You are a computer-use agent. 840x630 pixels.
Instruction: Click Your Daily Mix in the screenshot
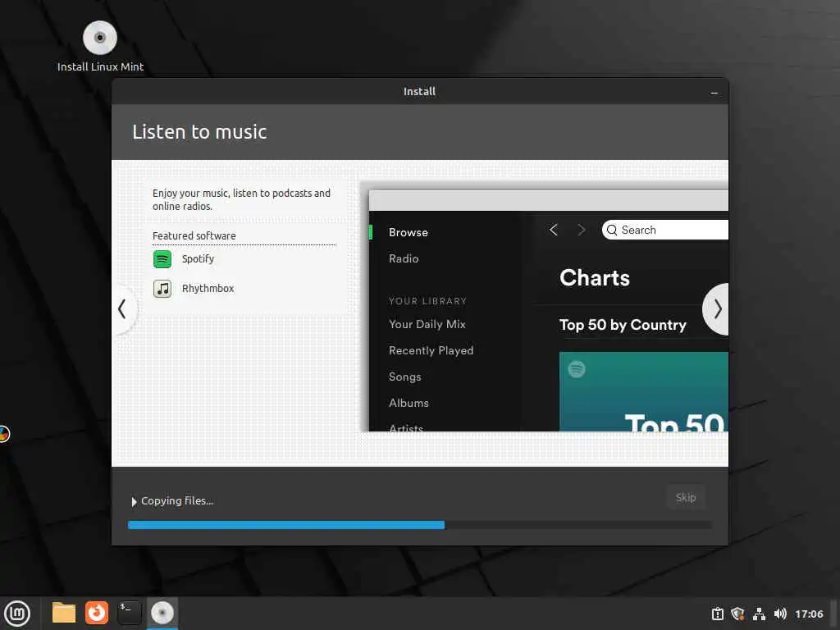click(427, 324)
